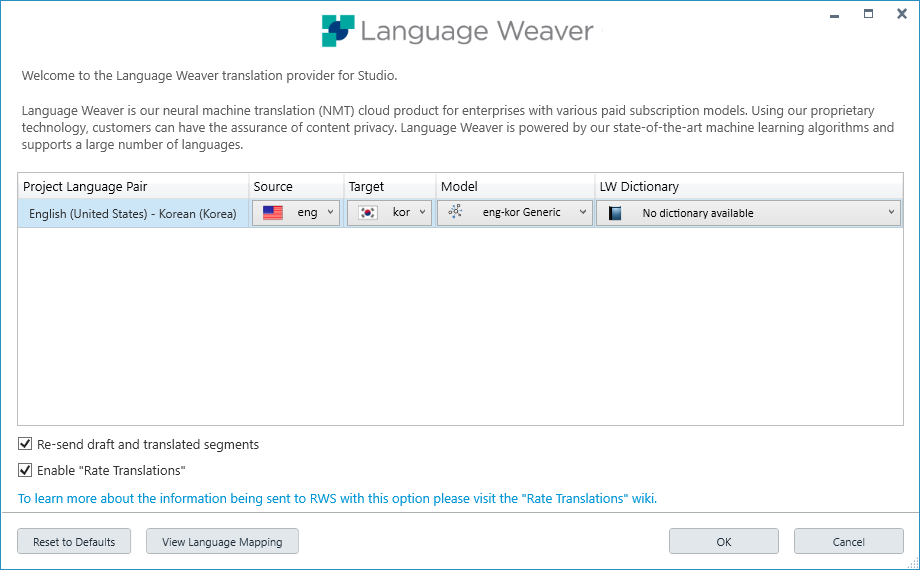
Task: Expand the Source language dropdown arrow
Action: tap(330, 213)
